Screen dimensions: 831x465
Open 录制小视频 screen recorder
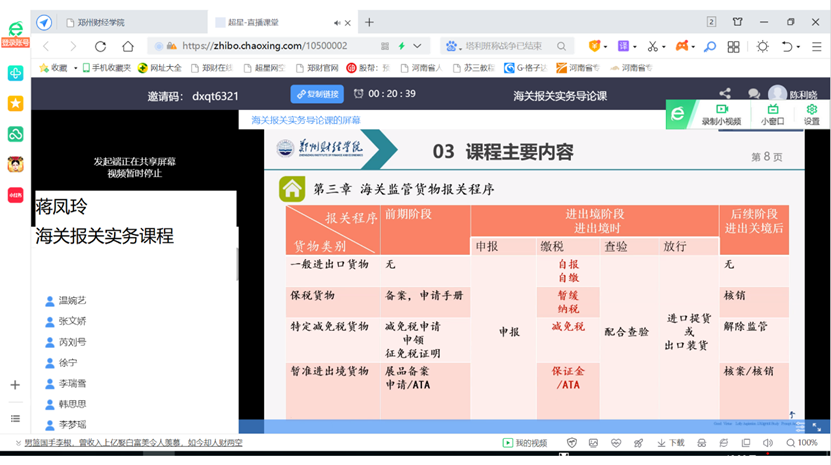tap(720, 114)
